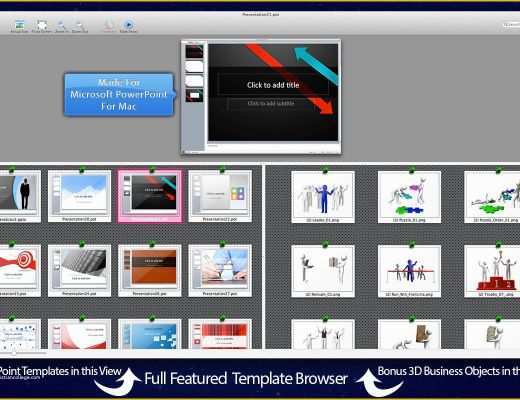Select the 3D puzzle figures with pink piece
This screenshot has width=520, height=400.
(409, 197)
